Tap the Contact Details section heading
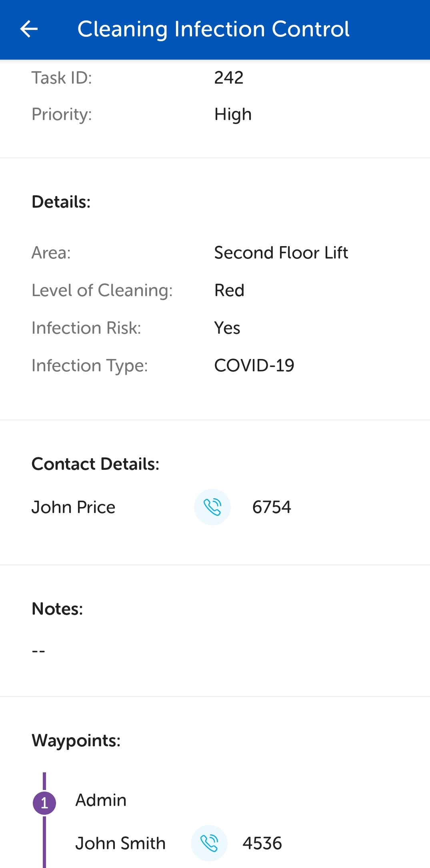The height and width of the screenshot is (868, 430). 95,464
